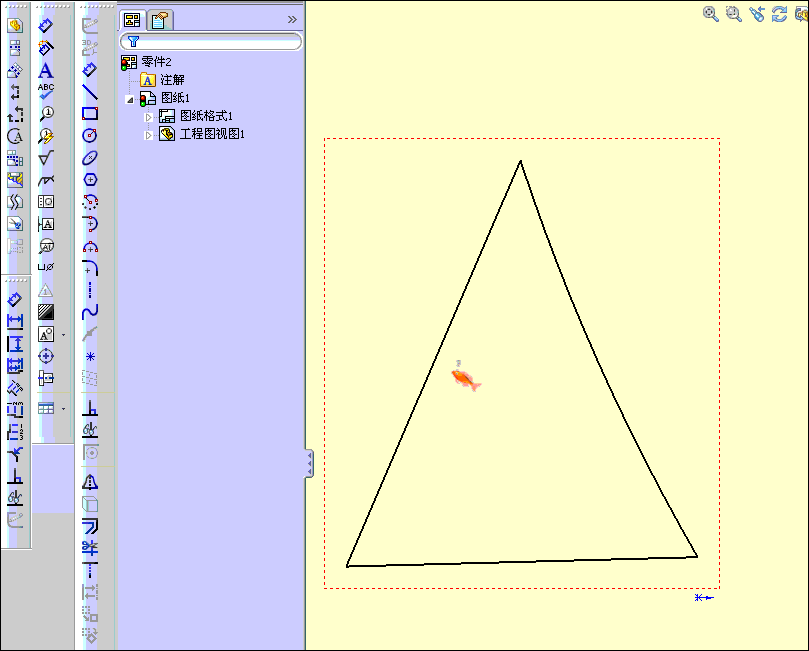This screenshot has width=809, height=651.
Task: Select the Circle sketch tool
Action: [90, 136]
